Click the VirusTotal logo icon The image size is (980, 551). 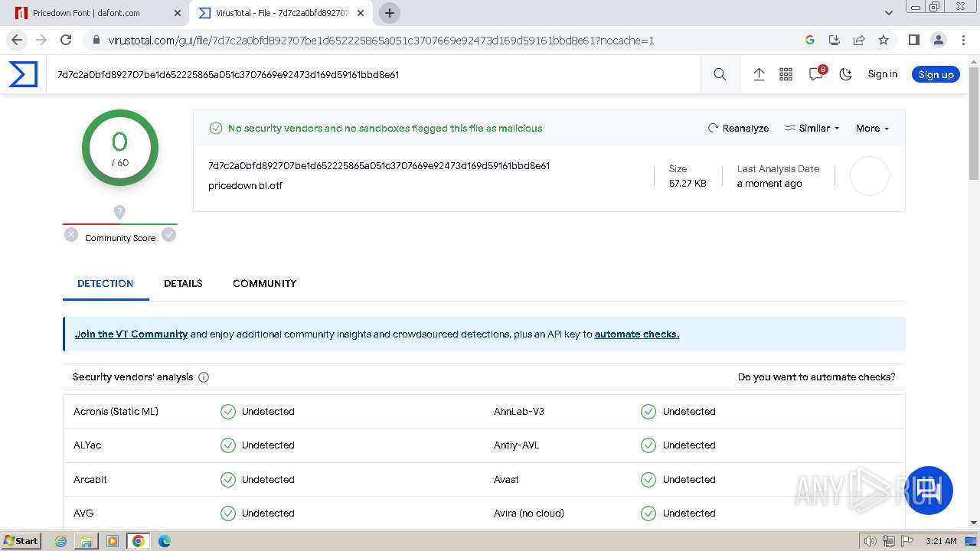click(x=23, y=74)
